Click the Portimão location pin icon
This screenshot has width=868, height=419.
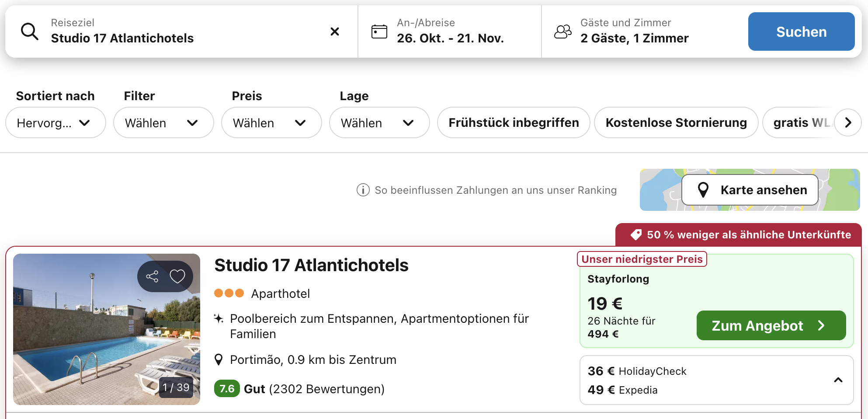click(219, 360)
